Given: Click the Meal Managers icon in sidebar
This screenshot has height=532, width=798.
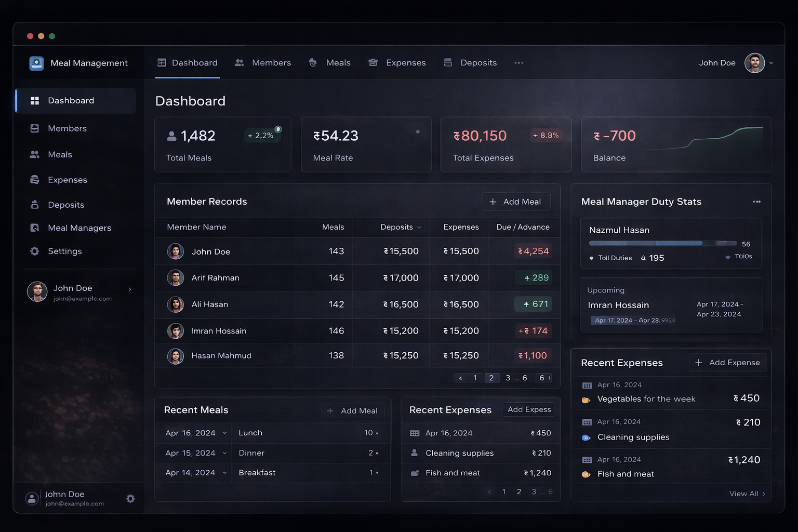Looking at the screenshot, I should click(x=35, y=228).
